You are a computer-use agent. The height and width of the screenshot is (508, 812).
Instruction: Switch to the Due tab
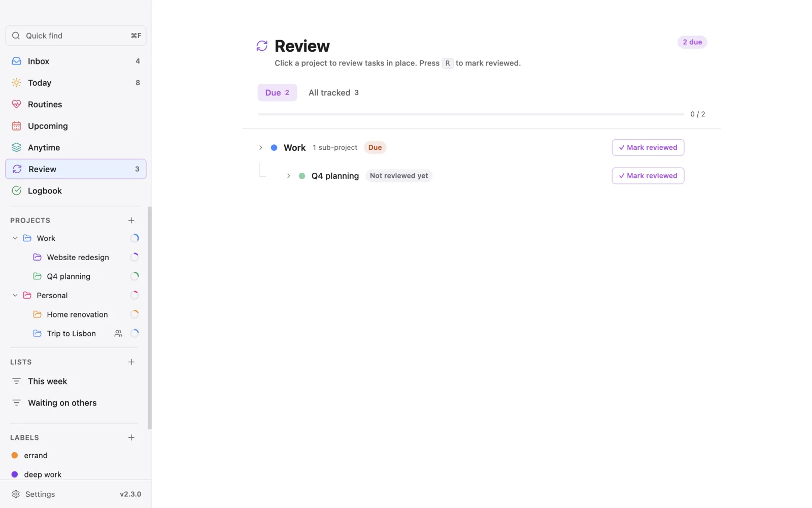coord(277,92)
